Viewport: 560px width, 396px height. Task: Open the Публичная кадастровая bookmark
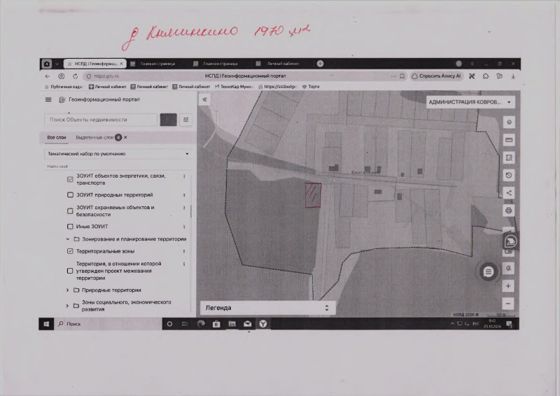[64, 87]
